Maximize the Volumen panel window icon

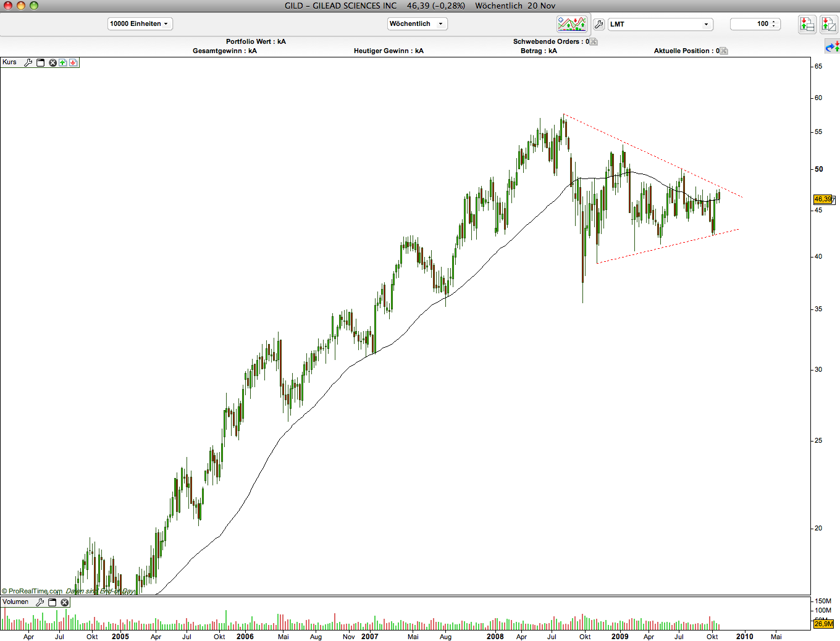click(x=52, y=602)
